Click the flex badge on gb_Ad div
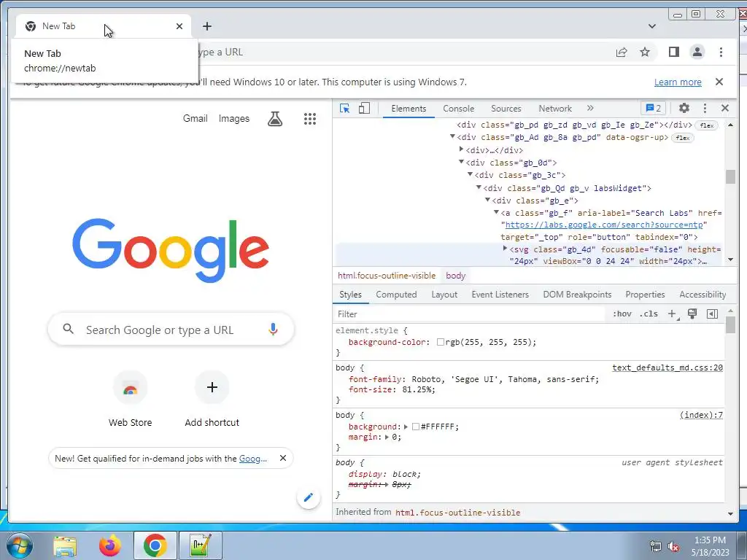This screenshot has height=560, width=747. (x=683, y=138)
